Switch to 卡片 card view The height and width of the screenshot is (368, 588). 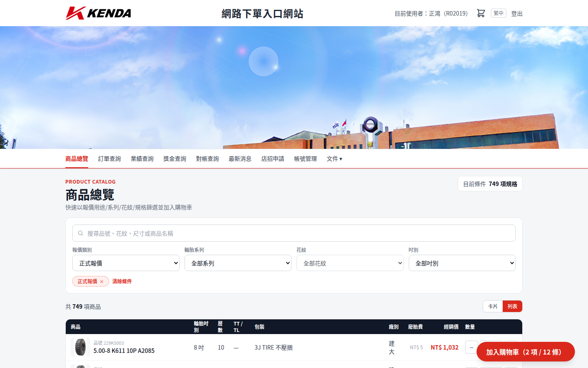pyautogui.click(x=493, y=306)
